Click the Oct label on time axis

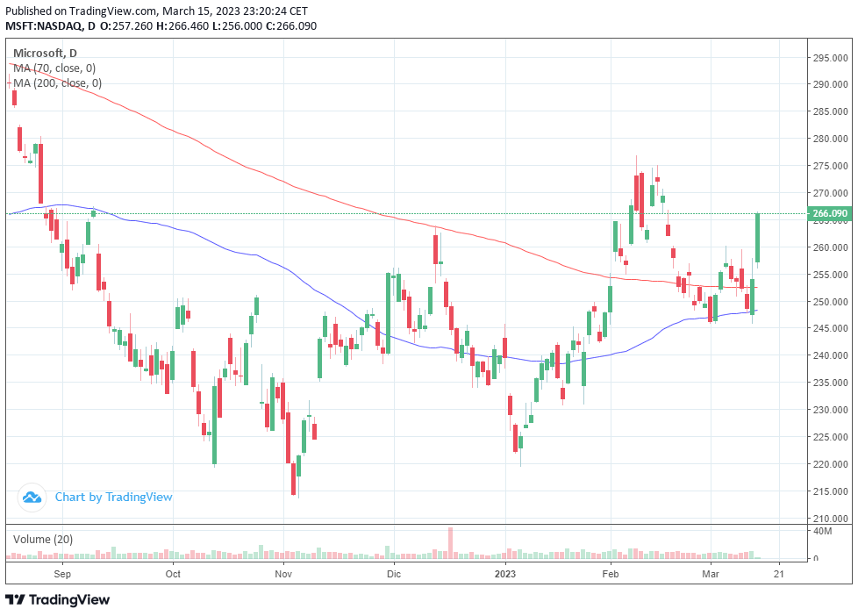173,574
